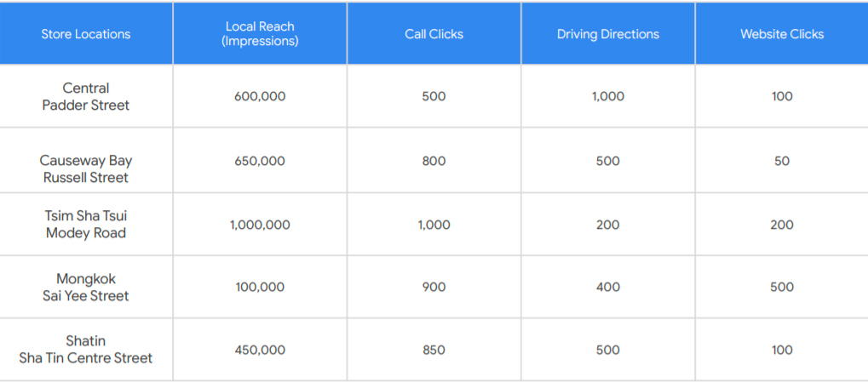This screenshot has height=382, width=868.
Task: Click the Mongkok Sai Yee Street cell
Action: coord(86,287)
